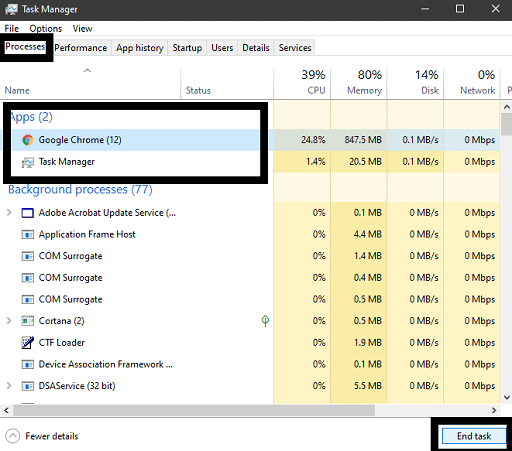Click DSAService's 5.5 MB memory value
Viewport: 512px width, 451px height.
point(368,386)
